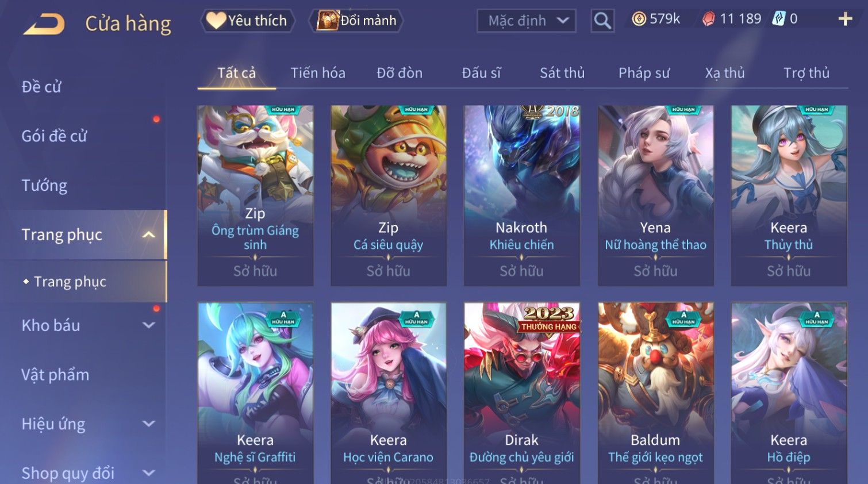This screenshot has width=868, height=484.
Task: Switch to the Tiến hóa tab
Action: click(x=318, y=73)
